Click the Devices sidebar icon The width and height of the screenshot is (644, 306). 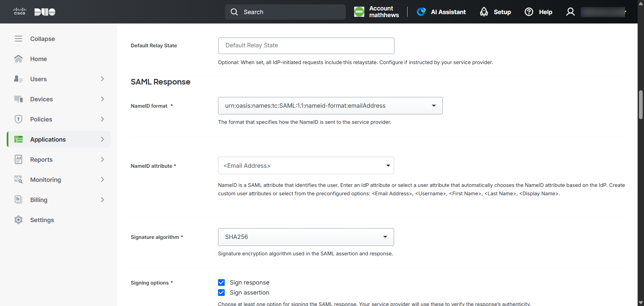[18, 99]
